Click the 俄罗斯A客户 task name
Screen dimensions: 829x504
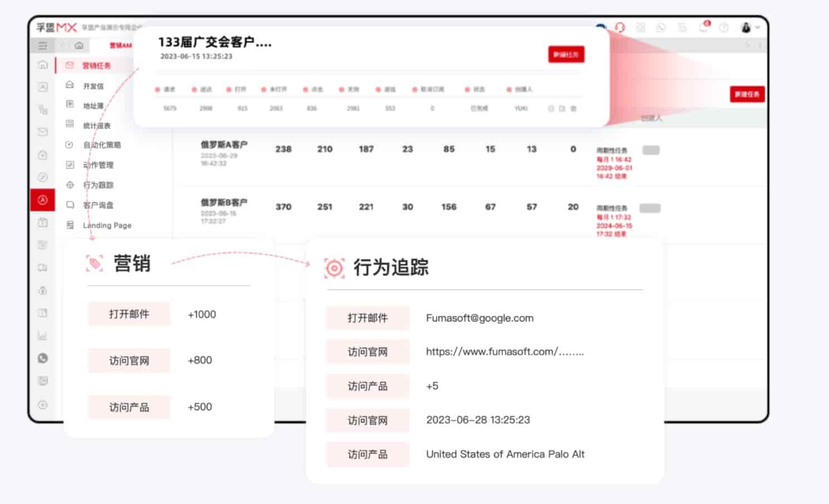(224, 145)
